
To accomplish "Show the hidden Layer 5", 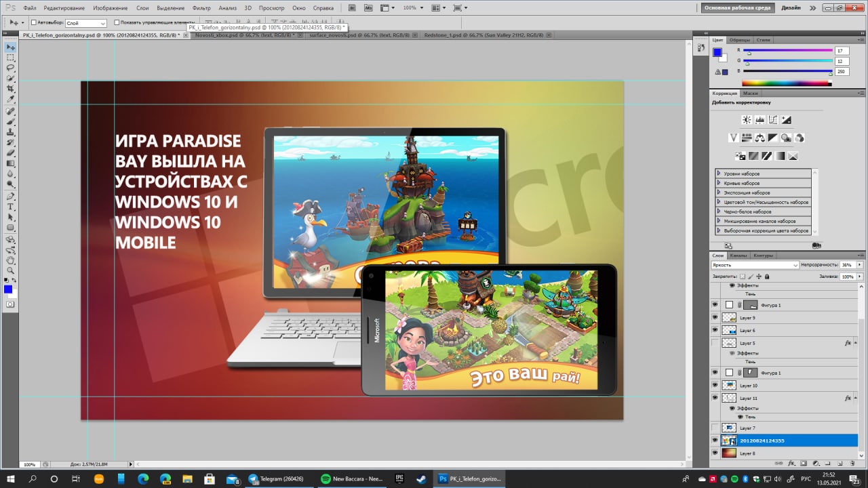I will [x=715, y=344].
